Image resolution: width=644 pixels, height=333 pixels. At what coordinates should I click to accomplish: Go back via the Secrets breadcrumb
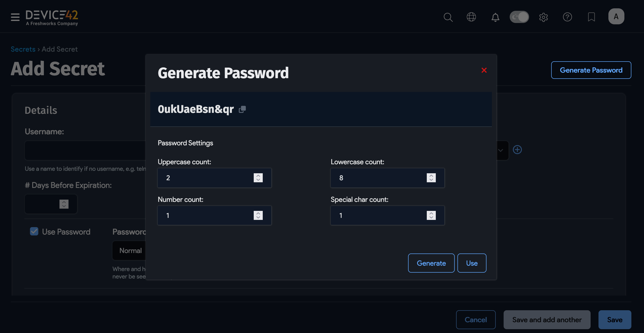click(23, 49)
